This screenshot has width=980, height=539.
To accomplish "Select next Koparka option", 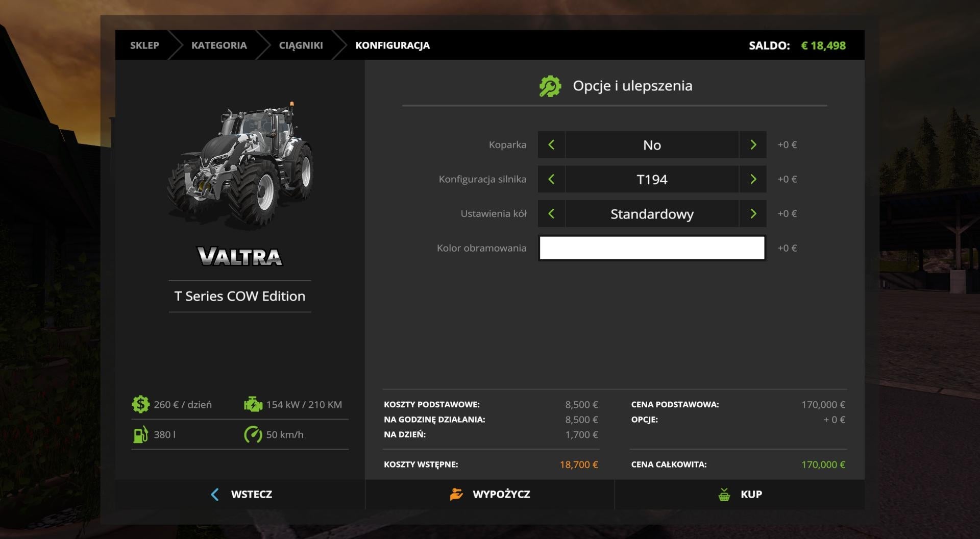I will click(753, 145).
